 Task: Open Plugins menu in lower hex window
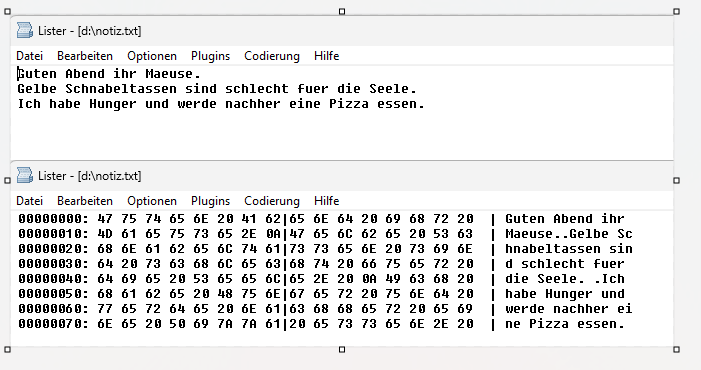(x=211, y=201)
